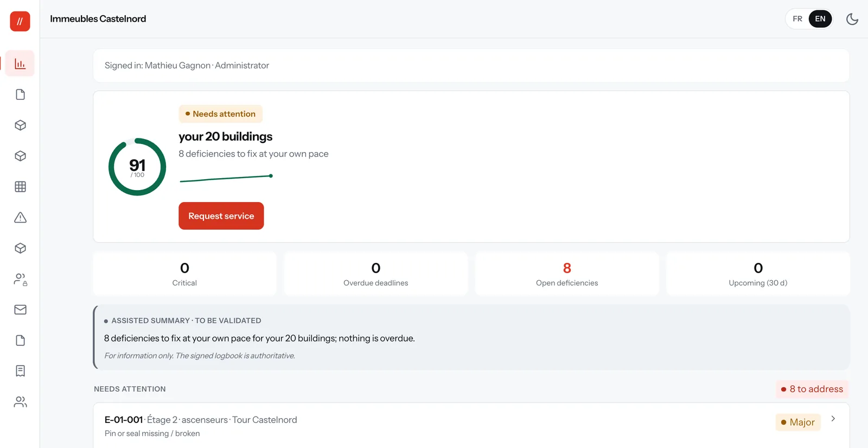Select the EN language option

tap(820, 19)
